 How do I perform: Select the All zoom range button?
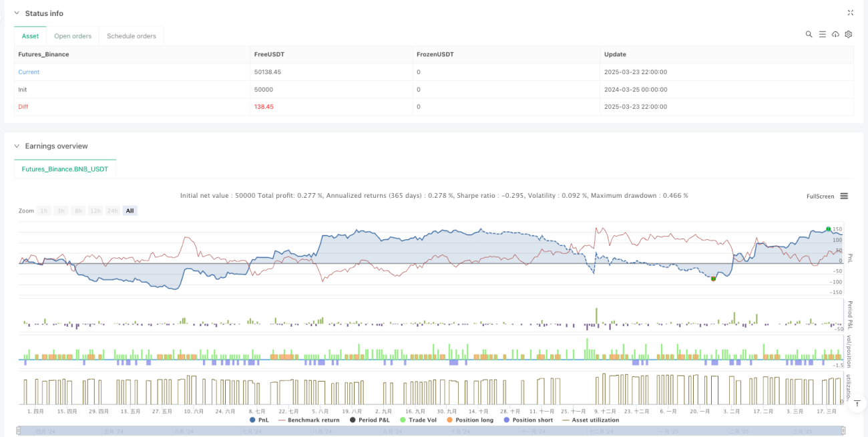pyautogui.click(x=130, y=210)
